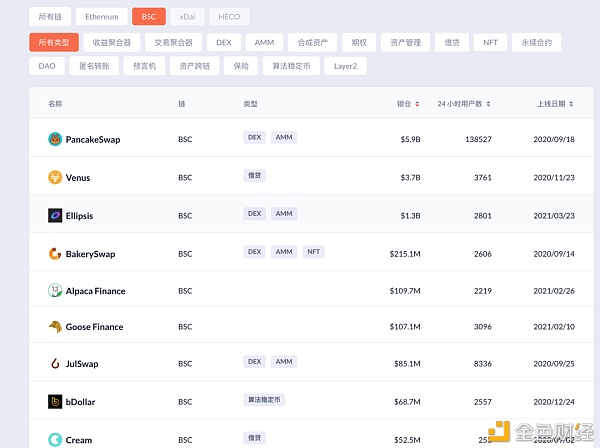This screenshot has height=448, width=600.
Task: Click the bDollar logo icon
Action: pyautogui.click(x=55, y=402)
